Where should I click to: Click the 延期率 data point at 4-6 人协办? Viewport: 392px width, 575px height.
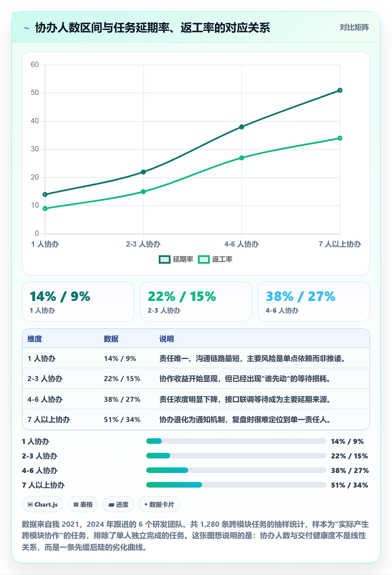tap(242, 127)
